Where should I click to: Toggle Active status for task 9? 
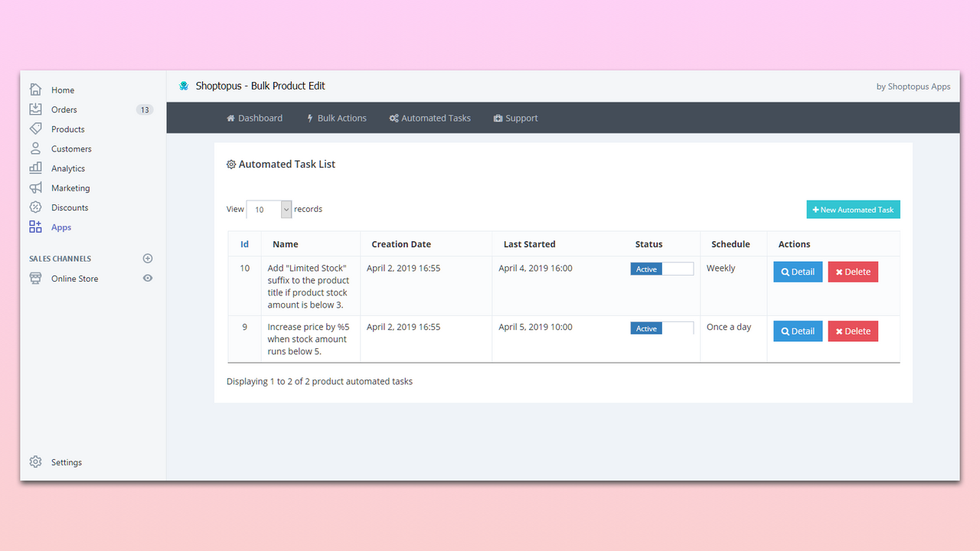point(662,328)
